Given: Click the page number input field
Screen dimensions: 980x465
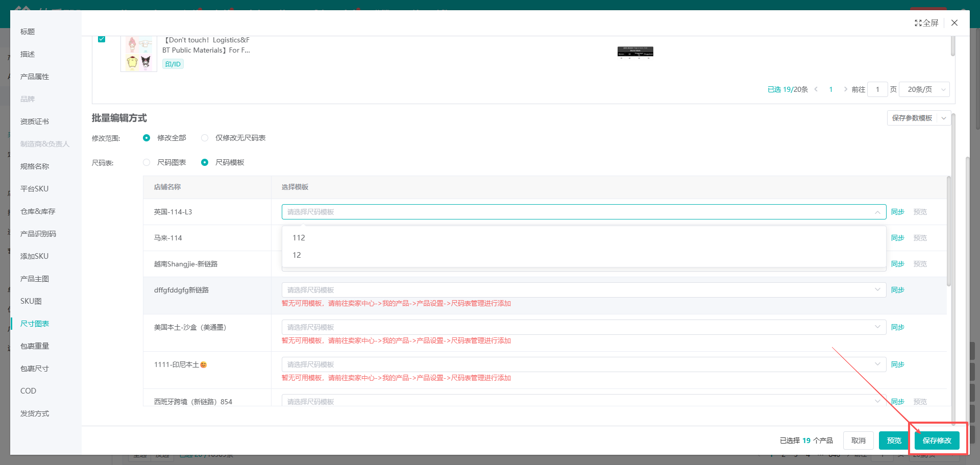Looking at the screenshot, I should tap(877, 89).
